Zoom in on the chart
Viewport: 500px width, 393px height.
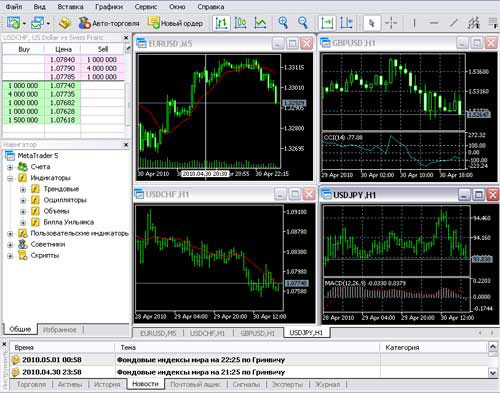[283, 23]
